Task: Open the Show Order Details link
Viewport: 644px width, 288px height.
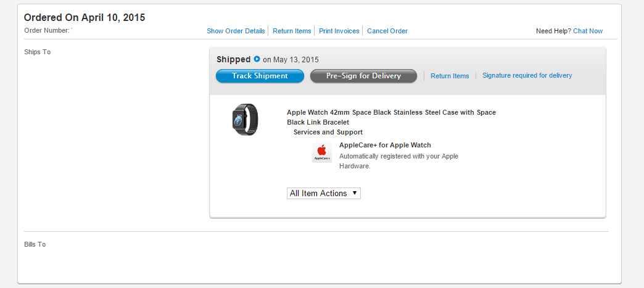Action: tap(236, 31)
